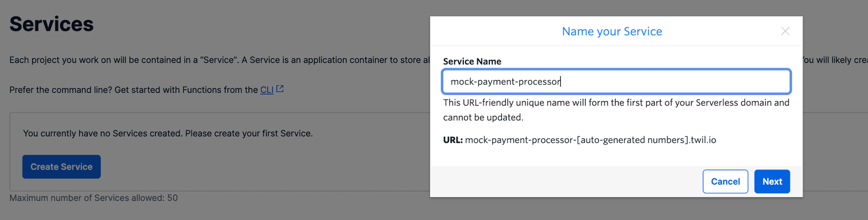
Task: Follow the CLI hyperlink
Action: pos(266,90)
